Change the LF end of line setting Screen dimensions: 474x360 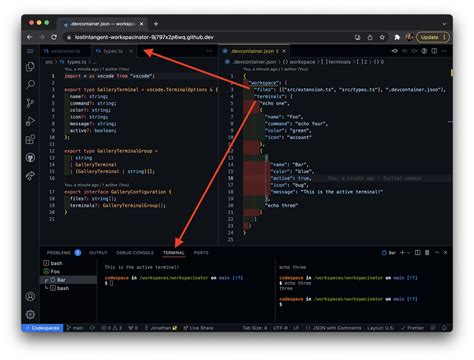click(x=296, y=328)
